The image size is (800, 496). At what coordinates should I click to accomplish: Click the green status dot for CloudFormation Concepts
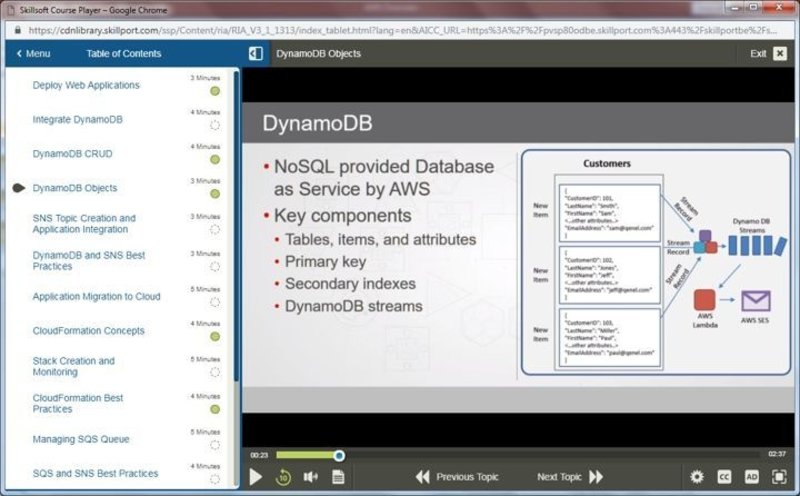(215, 337)
